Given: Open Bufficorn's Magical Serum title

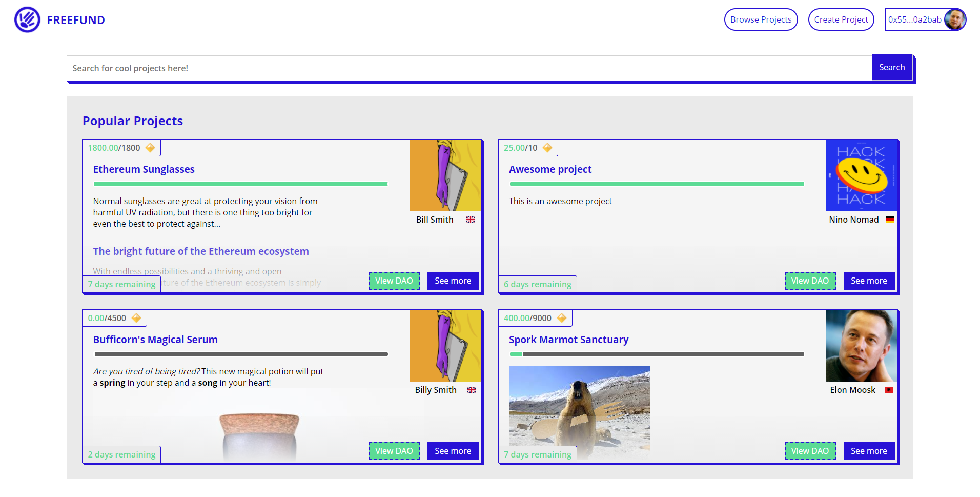Looking at the screenshot, I should tap(155, 340).
